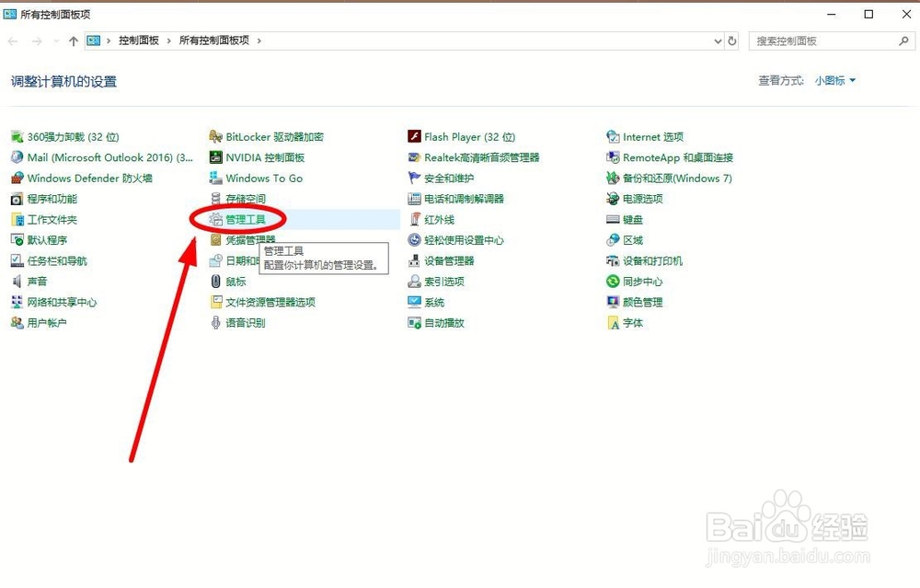Open the 鼠标 mouse icon
This screenshot has width=920, height=588.
point(215,281)
